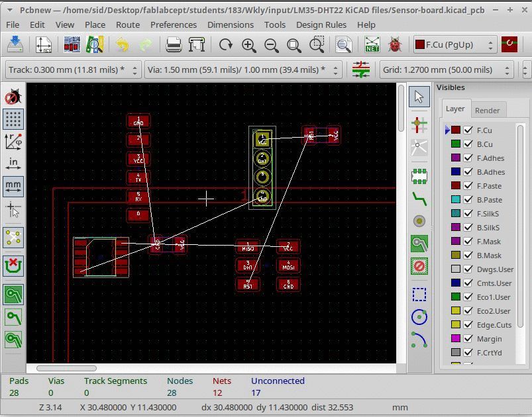Open the active layer F.Cu dropdown
Screen dimensions: 532x417
coord(455,44)
